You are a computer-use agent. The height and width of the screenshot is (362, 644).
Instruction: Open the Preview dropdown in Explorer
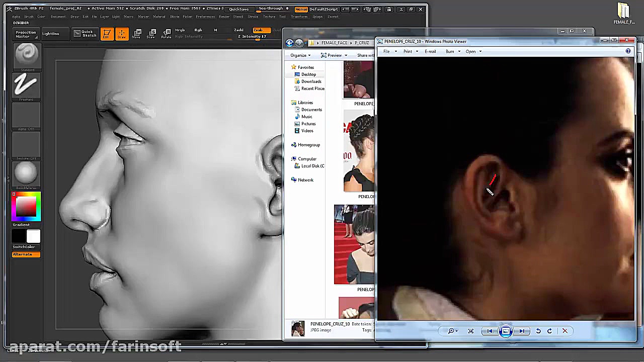(x=334, y=55)
